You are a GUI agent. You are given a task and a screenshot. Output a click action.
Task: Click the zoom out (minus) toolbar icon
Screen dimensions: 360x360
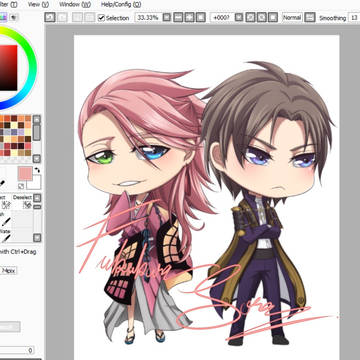[x=178, y=17]
